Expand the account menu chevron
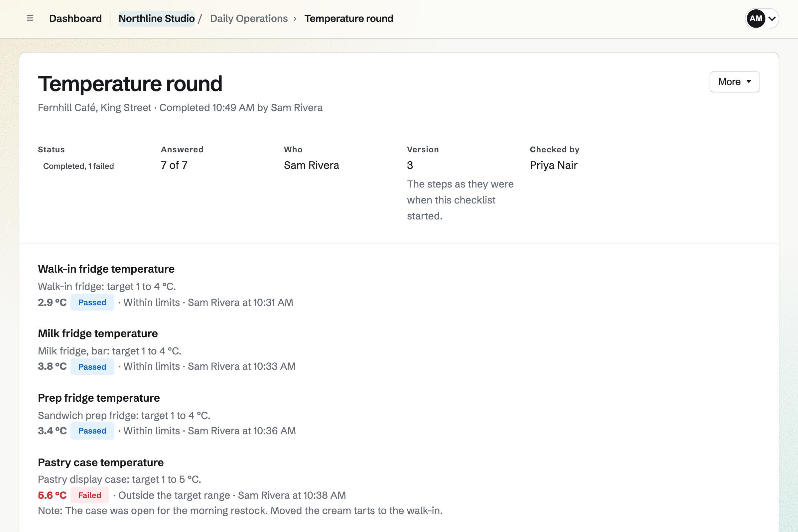The width and height of the screenshot is (798, 532). pos(772,19)
